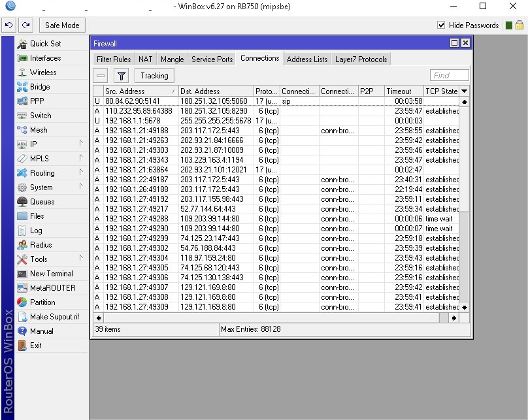Switch to the Mangle tab
Viewport: 528px width, 420px height.
(172, 59)
